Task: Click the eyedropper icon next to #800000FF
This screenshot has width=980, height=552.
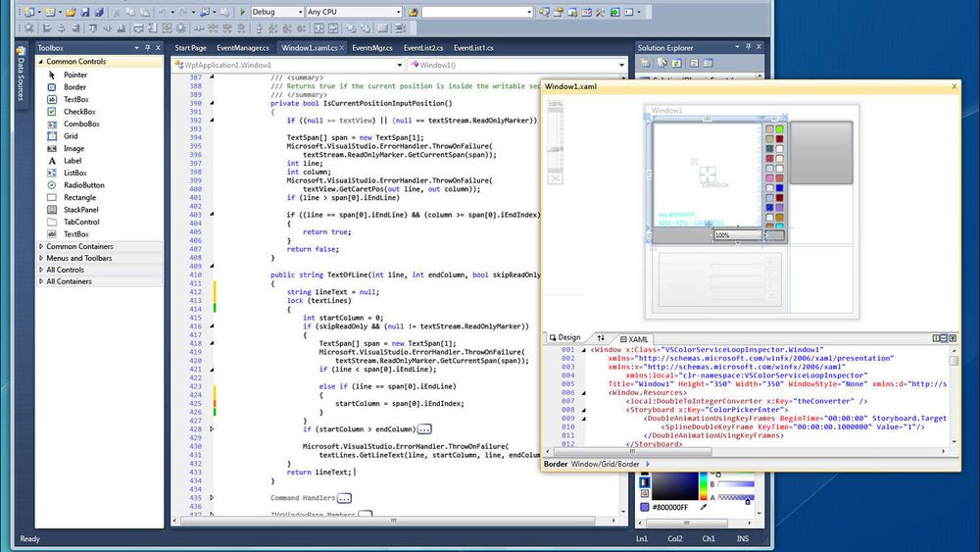Action: coord(704,506)
